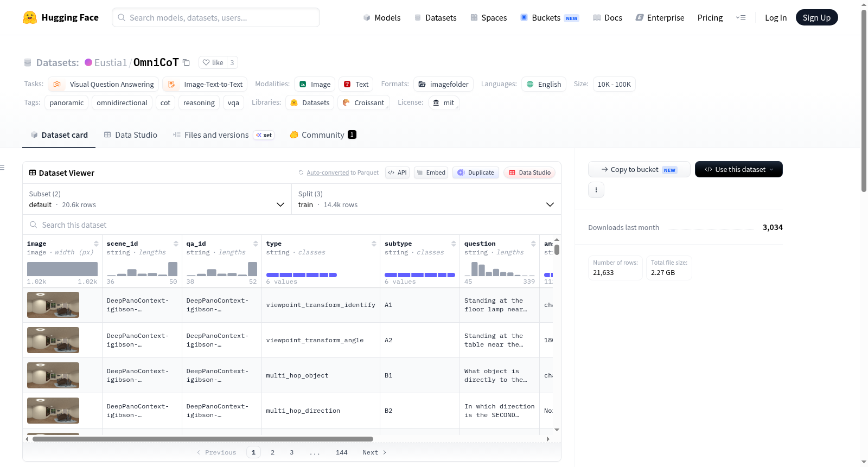
Task: Open the Enterprise nav item
Action: tap(660, 17)
